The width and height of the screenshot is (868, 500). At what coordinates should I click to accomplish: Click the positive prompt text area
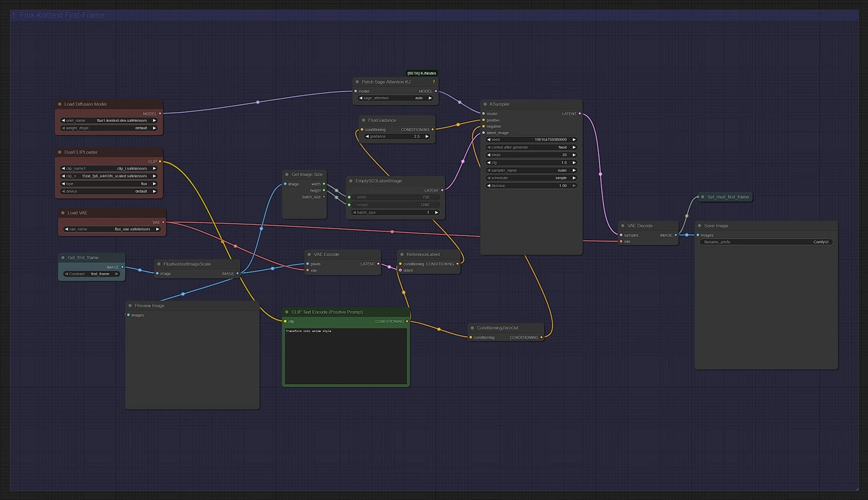coord(346,356)
